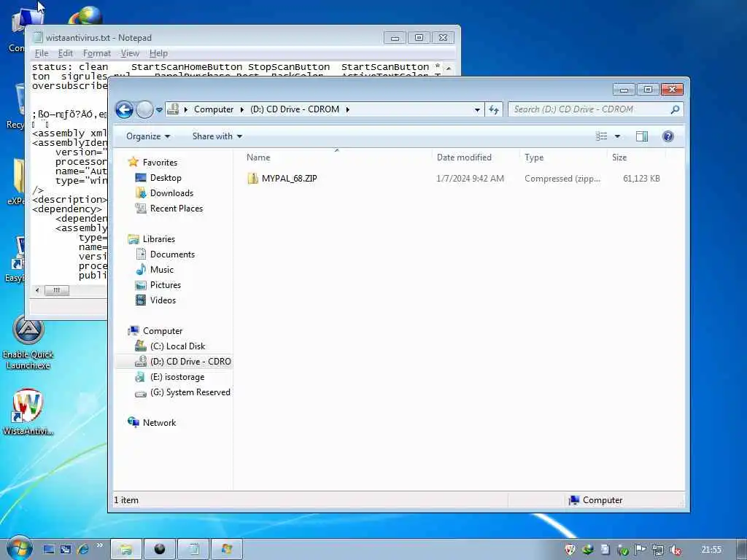Click Internet Explorer quick launch icon
The image size is (747, 560).
point(82,550)
